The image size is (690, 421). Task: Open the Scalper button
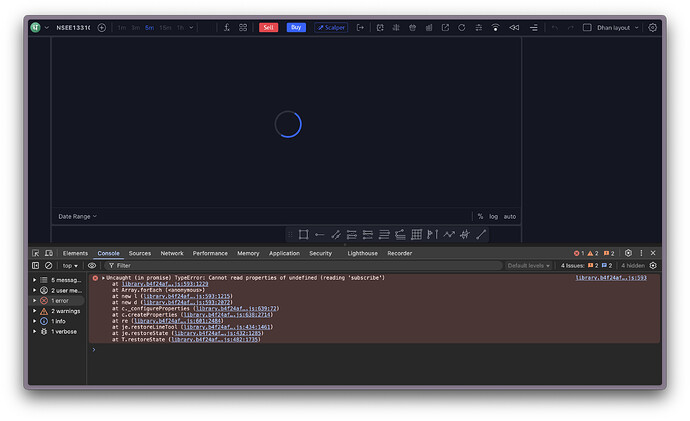click(331, 27)
